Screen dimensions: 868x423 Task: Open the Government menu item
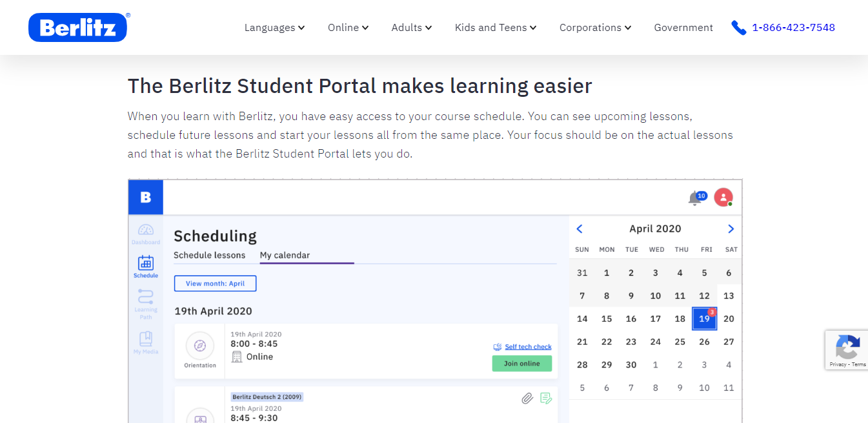pos(683,28)
